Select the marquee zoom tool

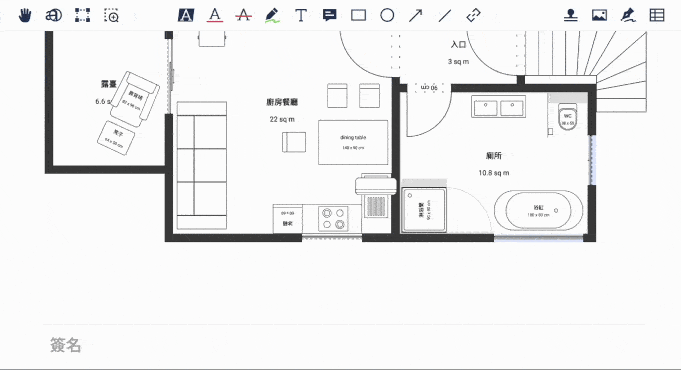[x=112, y=16]
